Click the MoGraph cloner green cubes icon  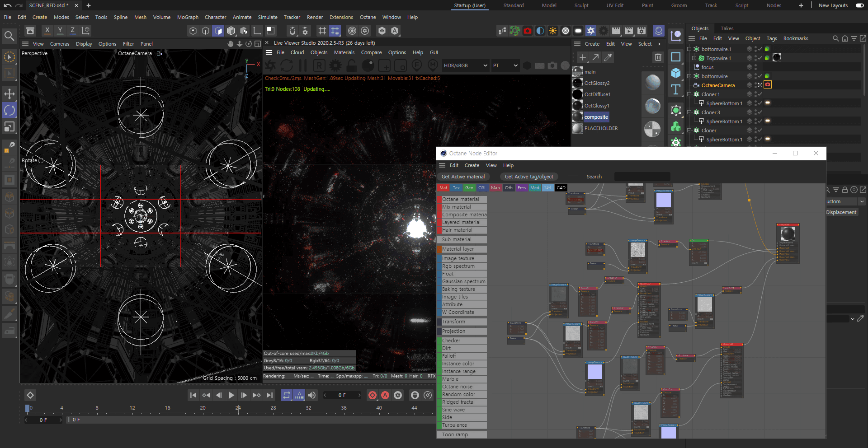click(x=676, y=127)
